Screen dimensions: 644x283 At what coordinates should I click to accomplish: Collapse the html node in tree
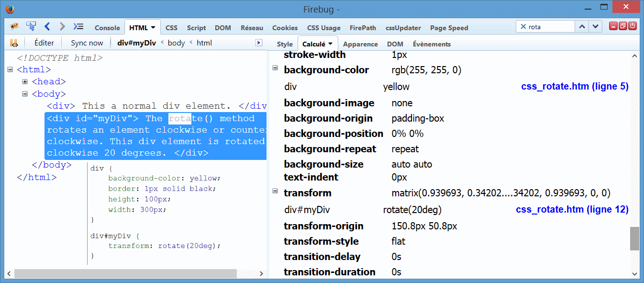10,70
